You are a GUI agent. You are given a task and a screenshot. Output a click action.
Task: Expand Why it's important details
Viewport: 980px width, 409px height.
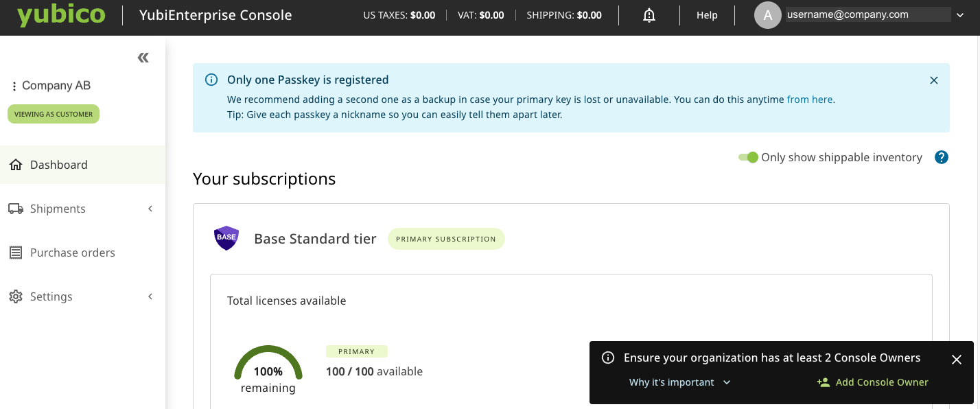[679, 382]
